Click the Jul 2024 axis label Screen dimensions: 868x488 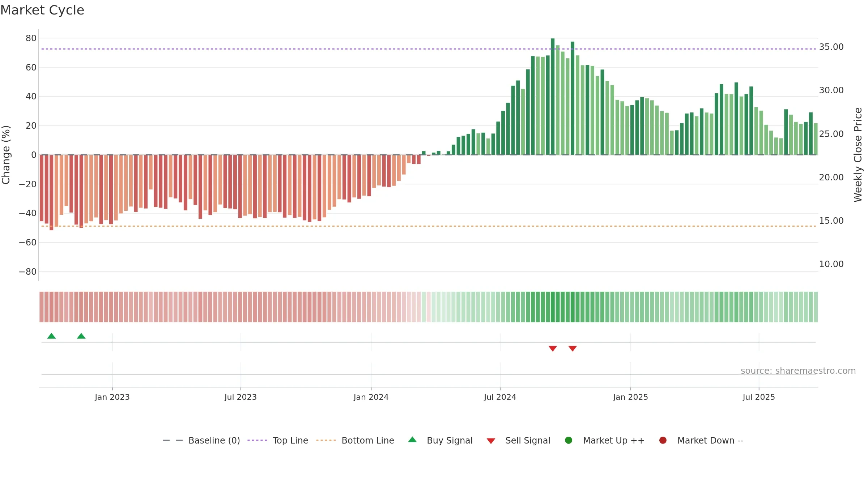coord(500,397)
